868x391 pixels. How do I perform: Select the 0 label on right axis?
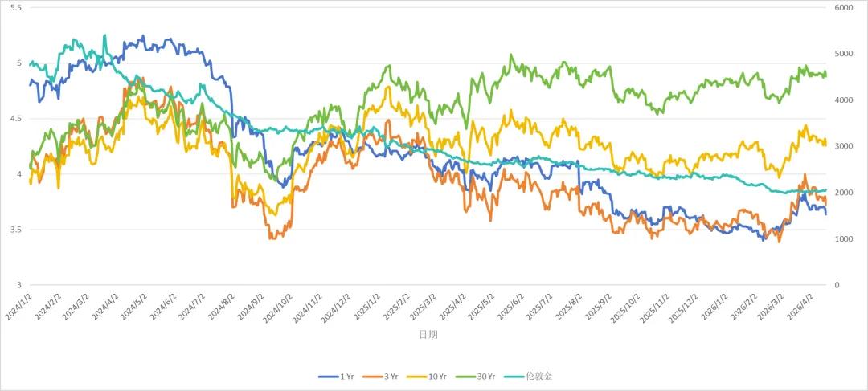click(837, 285)
